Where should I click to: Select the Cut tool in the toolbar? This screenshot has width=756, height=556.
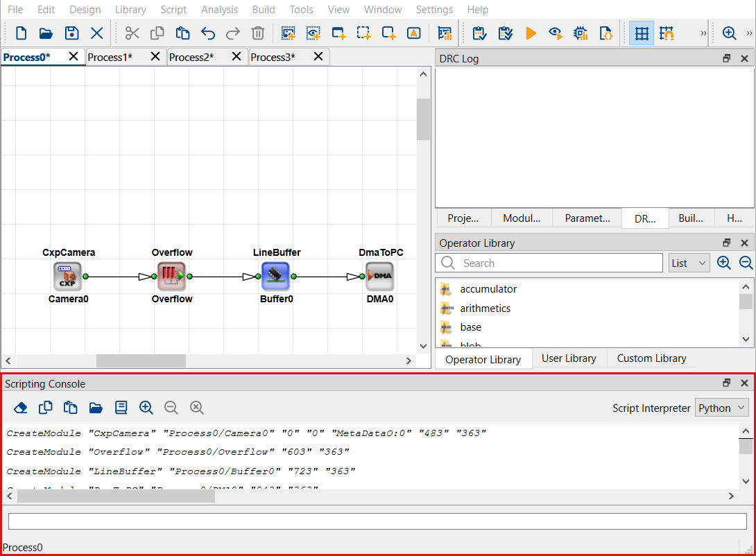(132, 33)
